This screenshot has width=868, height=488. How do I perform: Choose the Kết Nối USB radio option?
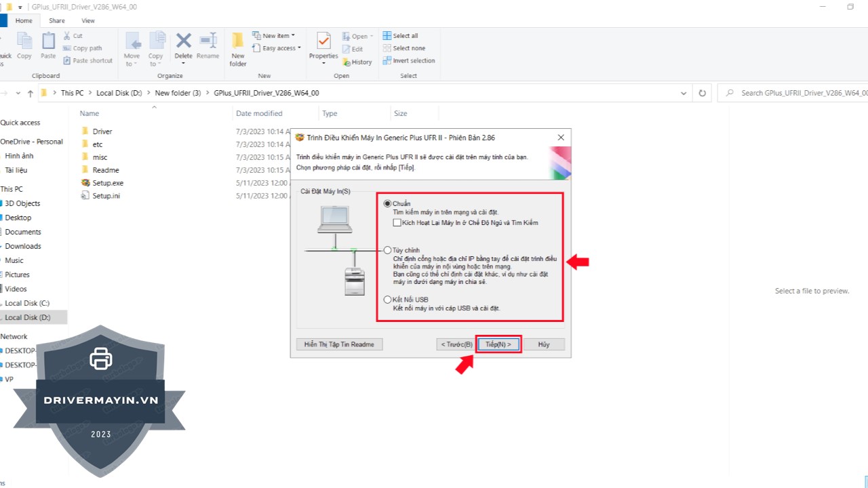point(388,299)
